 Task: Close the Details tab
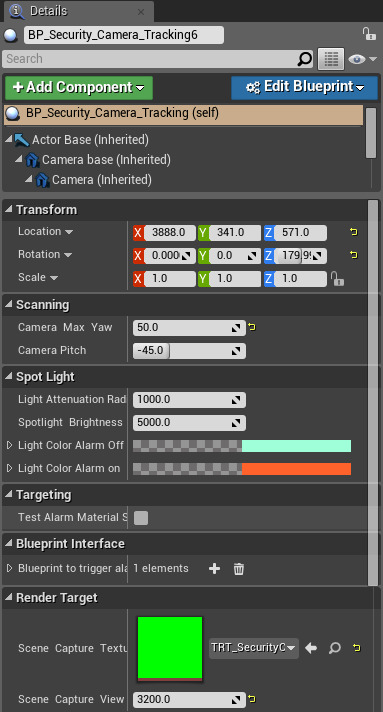[141, 12]
